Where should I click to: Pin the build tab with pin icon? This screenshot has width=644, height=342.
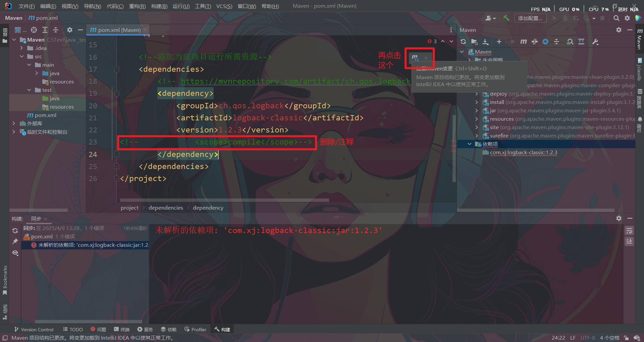click(x=15, y=241)
